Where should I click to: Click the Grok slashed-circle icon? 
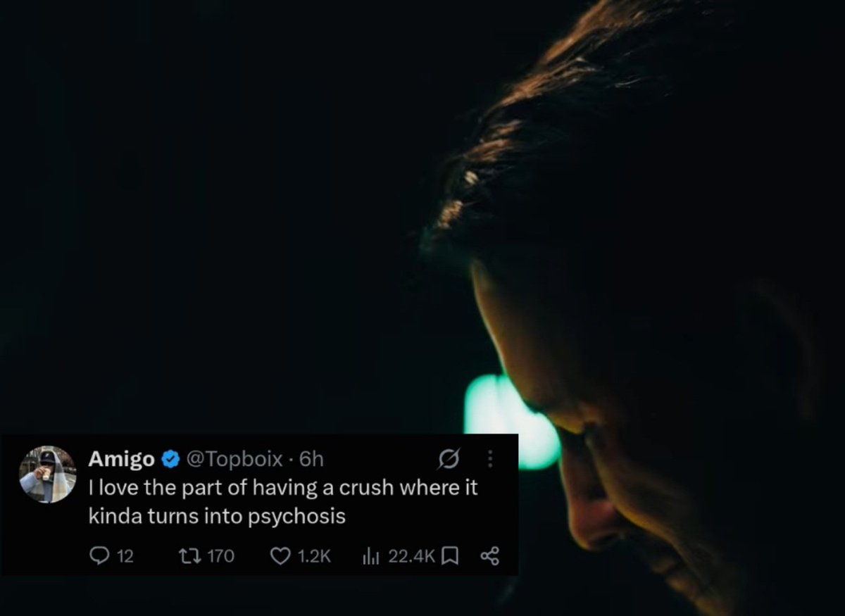tap(447, 460)
